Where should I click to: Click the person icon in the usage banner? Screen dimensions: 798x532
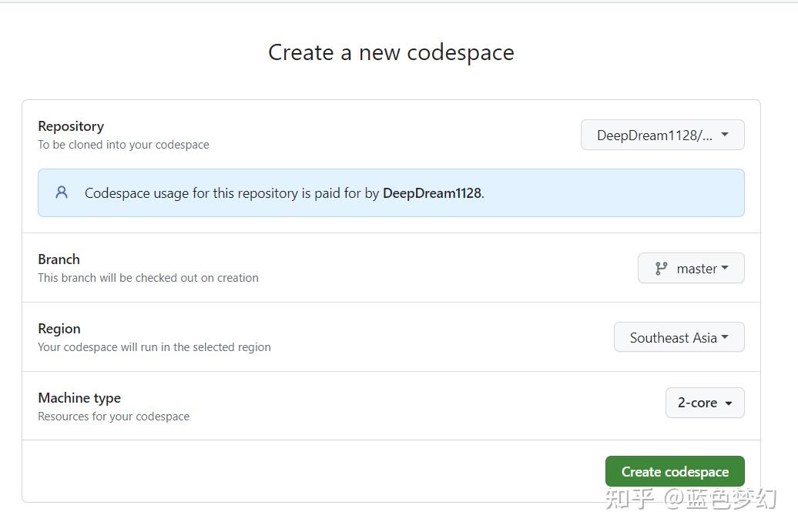(x=62, y=192)
